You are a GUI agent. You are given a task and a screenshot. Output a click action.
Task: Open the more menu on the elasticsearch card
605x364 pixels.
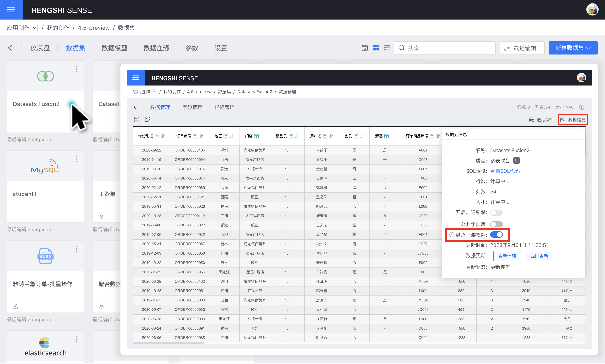point(77,339)
